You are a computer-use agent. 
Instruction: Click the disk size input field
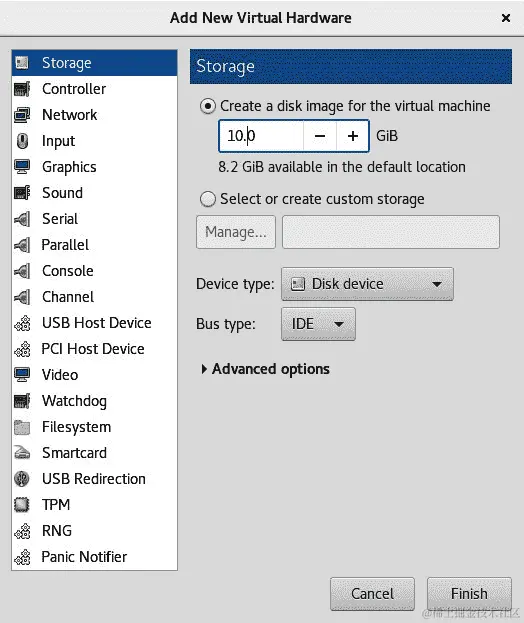(261, 136)
